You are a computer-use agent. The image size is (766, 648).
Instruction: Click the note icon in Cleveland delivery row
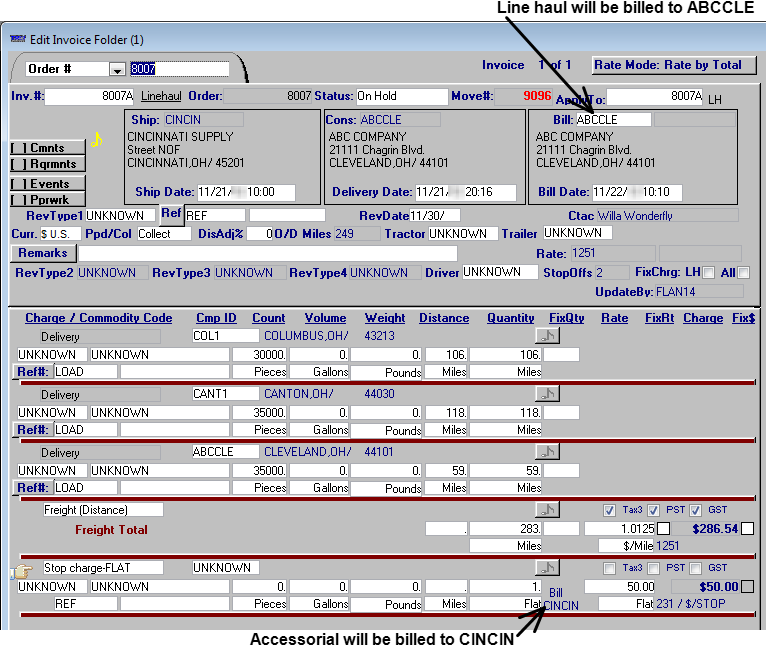point(548,452)
